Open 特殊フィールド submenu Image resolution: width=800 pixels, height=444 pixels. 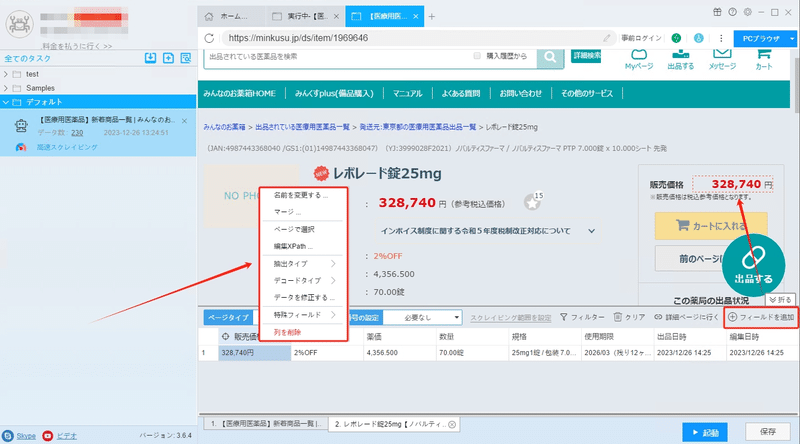pos(303,315)
